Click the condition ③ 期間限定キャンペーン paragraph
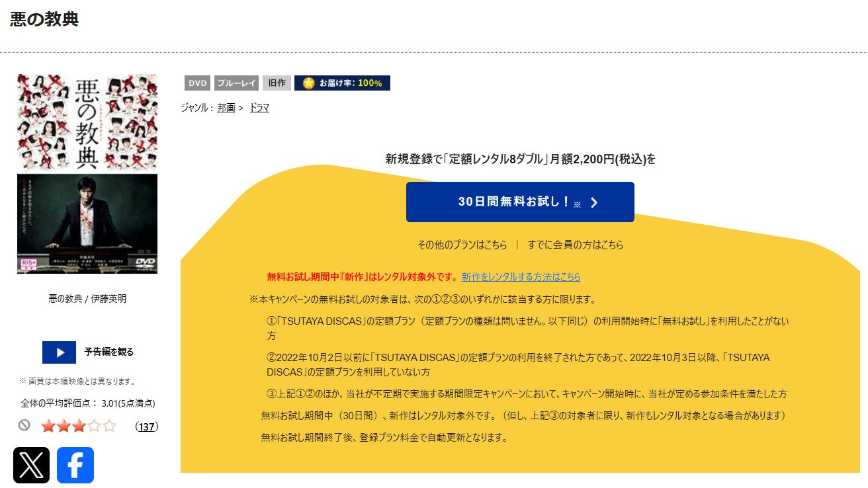Image resolution: width=868 pixels, height=488 pixels. coord(527,394)
